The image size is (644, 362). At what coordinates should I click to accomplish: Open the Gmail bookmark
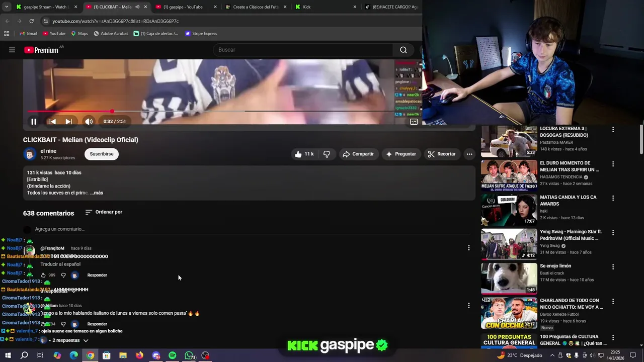[28, 34]
